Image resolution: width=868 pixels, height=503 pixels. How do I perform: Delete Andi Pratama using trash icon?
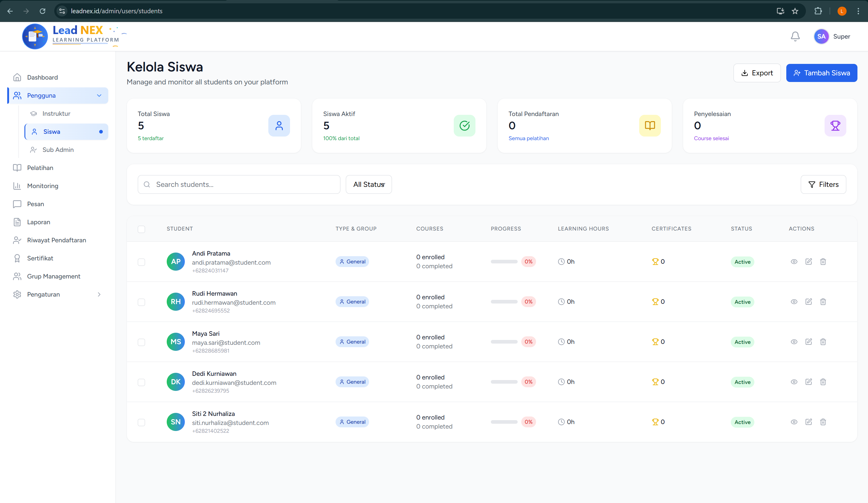pyautogui.click(x=823, y=262)
